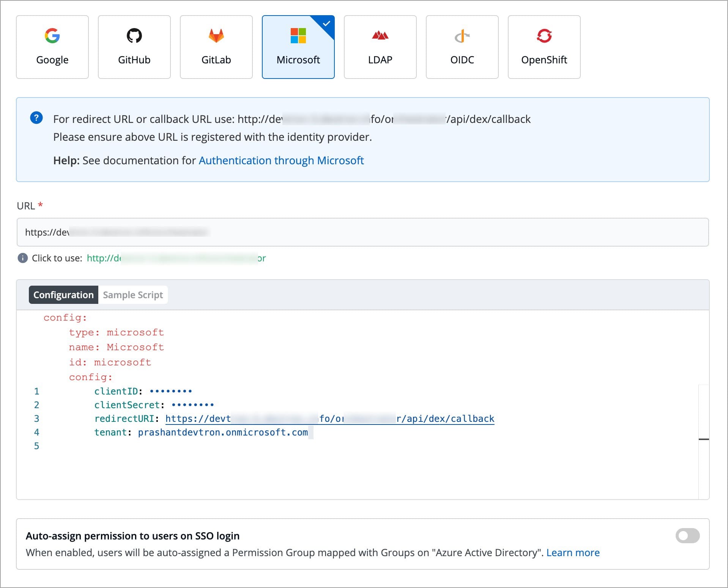Click the config editor vertical scrollbar
Viewport: 728px width, 588px height.
click(x=704, y=439)
